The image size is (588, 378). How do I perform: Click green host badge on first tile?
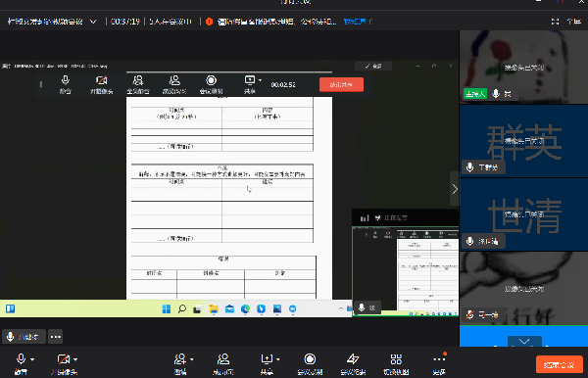tap(475, 94)
